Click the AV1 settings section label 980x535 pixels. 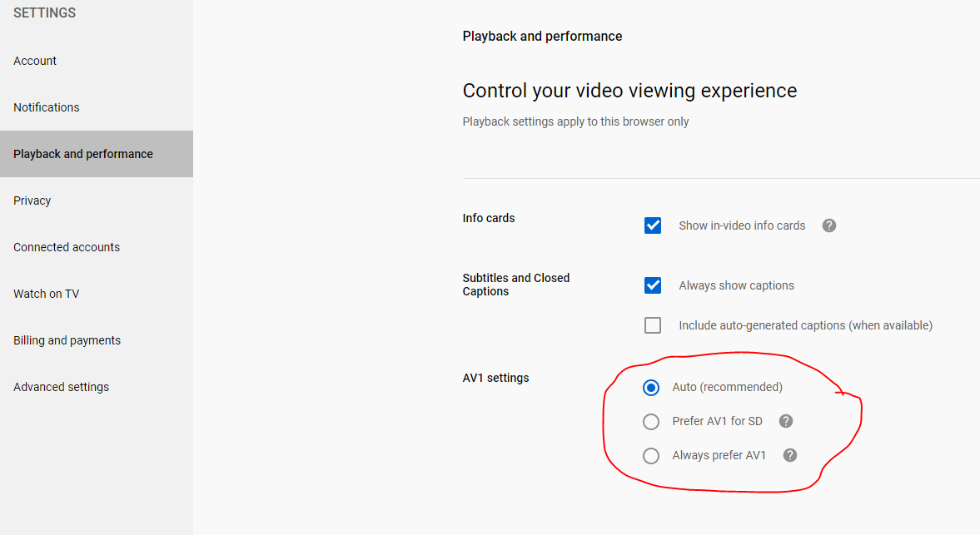coord(495,378)
